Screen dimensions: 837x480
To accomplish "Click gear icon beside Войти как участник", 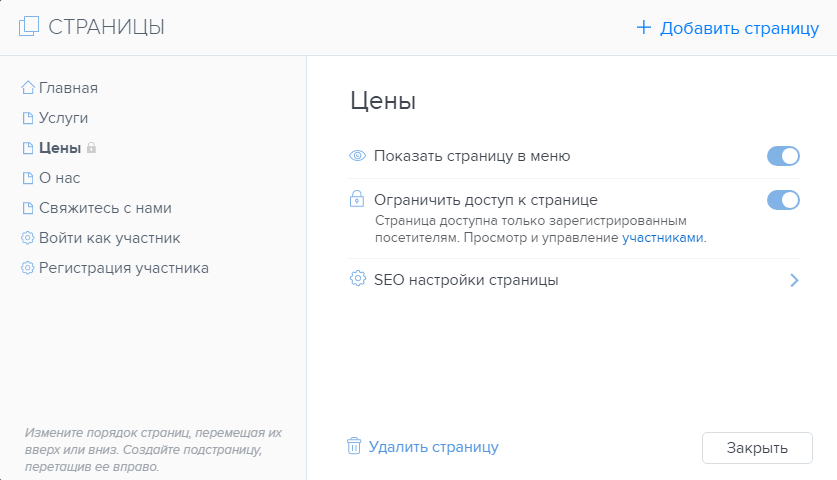I will click(x=27, y=238).
